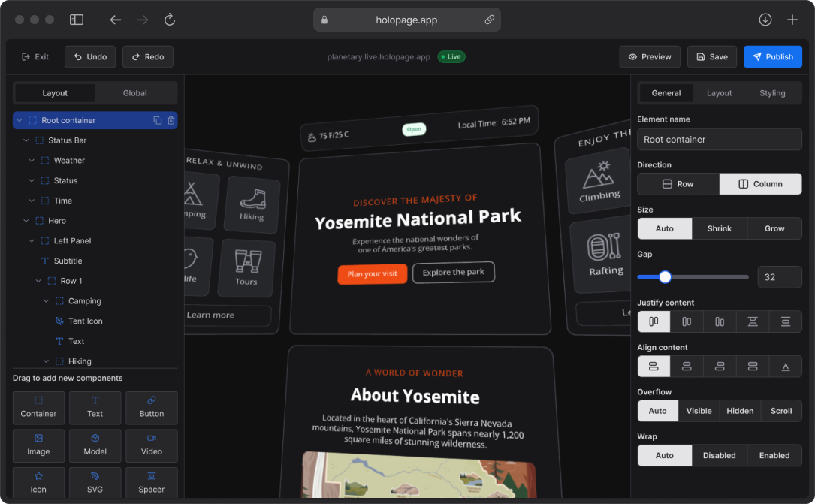Viewport: 815px width, 504px height.
Task: Add a Button component from the panel
Action: [x=151, y=408]
